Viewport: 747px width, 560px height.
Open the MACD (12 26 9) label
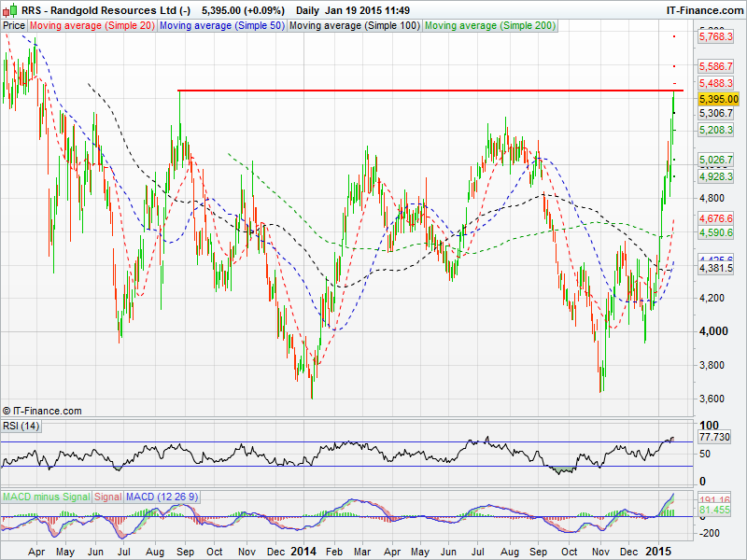pos(162,496)
